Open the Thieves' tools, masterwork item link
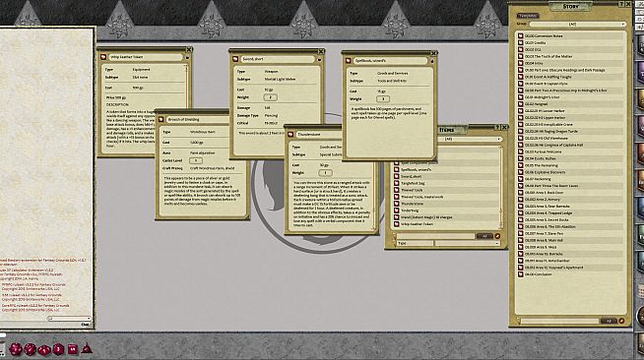The width and height of the screenshot is (644, 360). [x=396, y=197]
